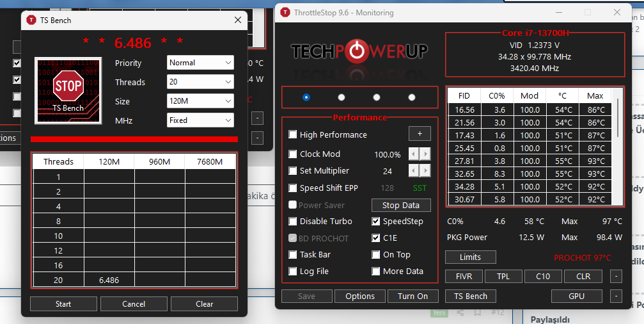Screen dimensions: 644x324
Task: Increase Set Multiplier with right arrow
Action: pyautogui.click(x=425, y=170)
